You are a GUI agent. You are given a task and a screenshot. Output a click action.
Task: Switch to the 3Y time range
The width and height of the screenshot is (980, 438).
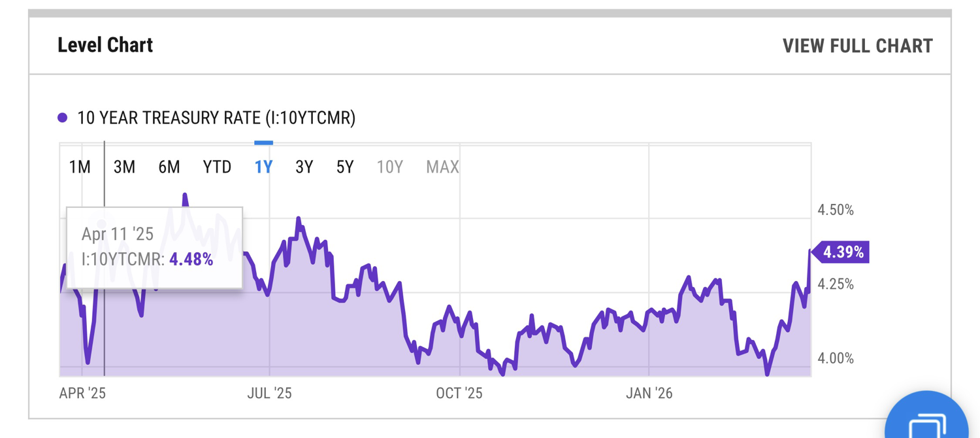(304, 167)
